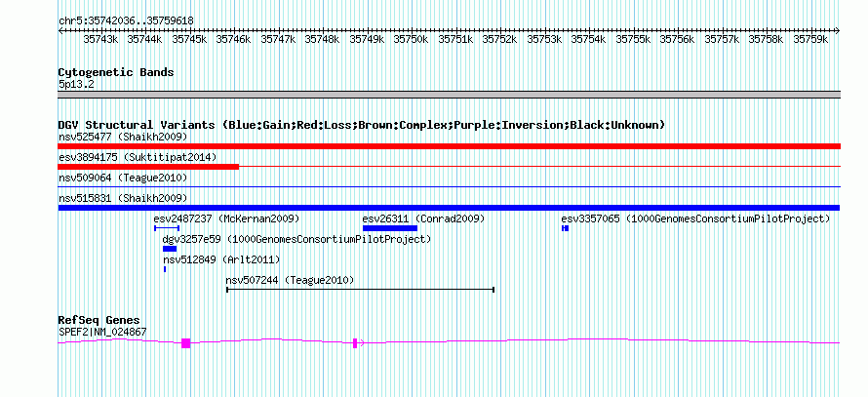The height and width of the screenshot is (397, 868).
Task: Open the SPEF2|NM_024867 gene label
Action: [102, 333]
